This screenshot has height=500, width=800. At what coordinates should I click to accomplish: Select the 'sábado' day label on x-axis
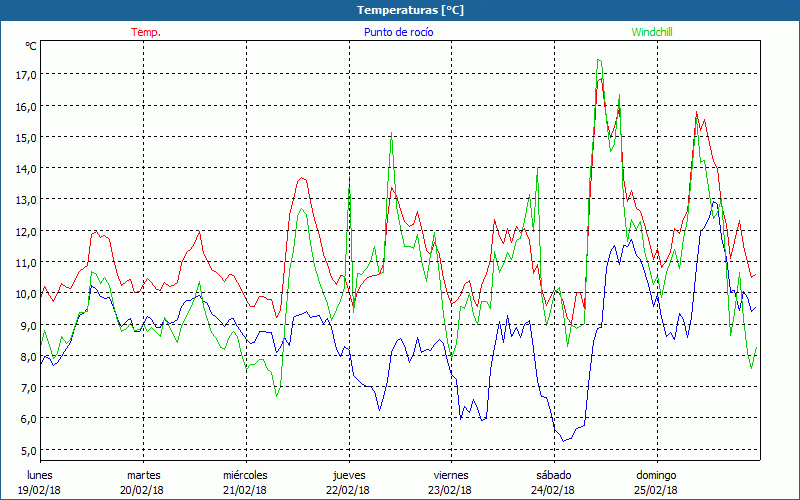[553, 475]
